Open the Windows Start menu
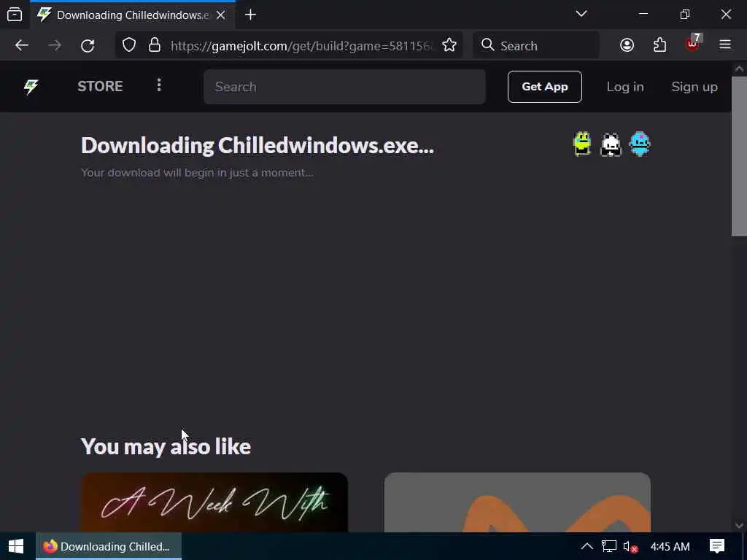Image resolution: width=747 pixels, height=560 pixels. click(16, 546)
